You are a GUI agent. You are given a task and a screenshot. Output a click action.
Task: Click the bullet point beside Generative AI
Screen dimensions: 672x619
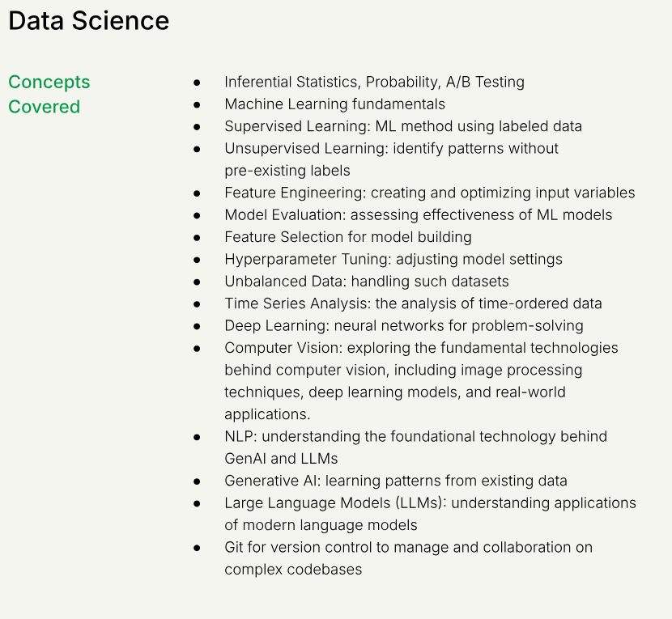pos(197,481)
